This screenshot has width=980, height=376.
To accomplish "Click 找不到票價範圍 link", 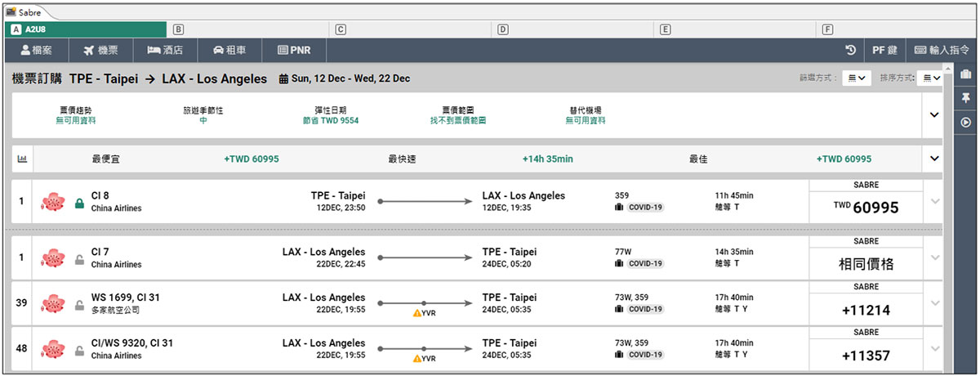I will 458,120.
